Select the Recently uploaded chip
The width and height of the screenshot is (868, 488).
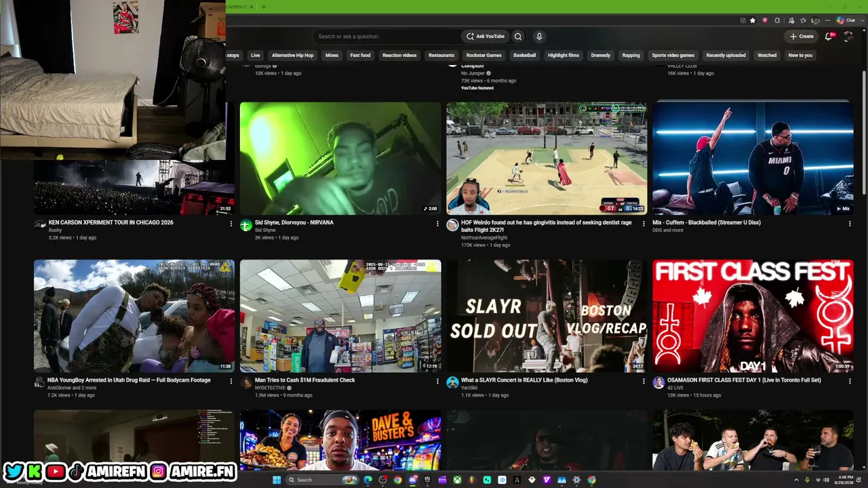(726, 56)
